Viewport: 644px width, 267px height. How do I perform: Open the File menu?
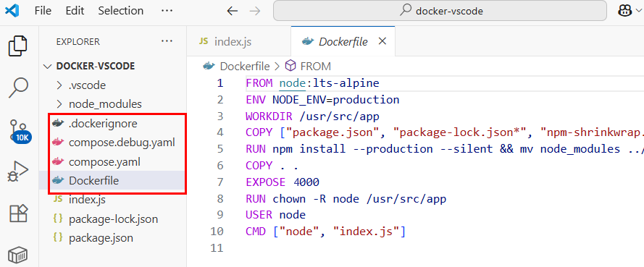point(43,11)
